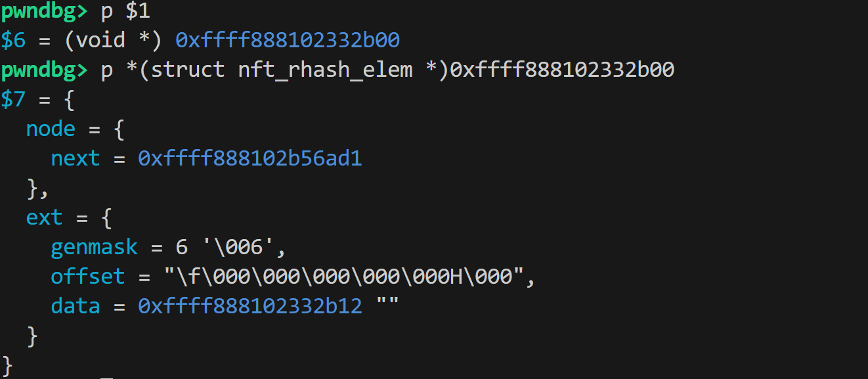
Task: Click the $6 history variable
Action: click(14, 41)
